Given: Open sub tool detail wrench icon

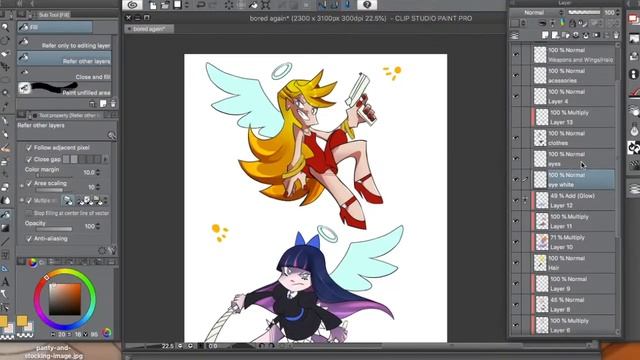Looking at the screenshot, I should pyautogui.click(x=112, y=250).
